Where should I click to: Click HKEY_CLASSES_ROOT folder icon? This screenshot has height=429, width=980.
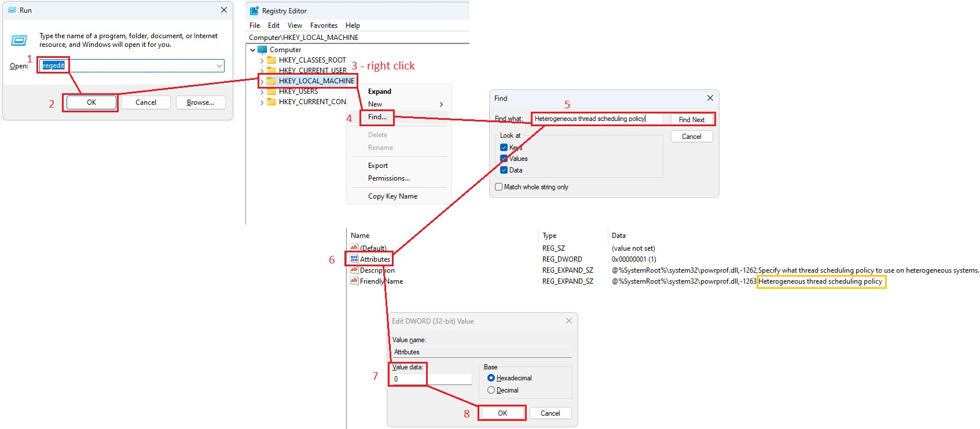tap(271, 60)
